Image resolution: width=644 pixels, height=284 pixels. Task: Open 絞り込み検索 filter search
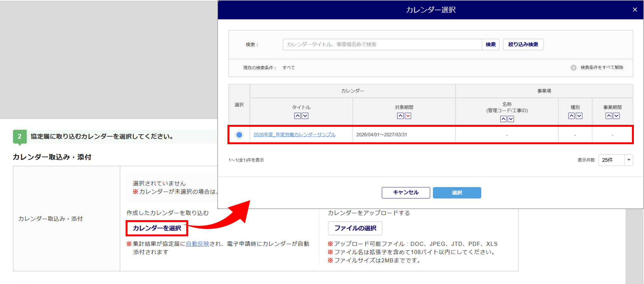pyautogui.click(x=523, y=44)
